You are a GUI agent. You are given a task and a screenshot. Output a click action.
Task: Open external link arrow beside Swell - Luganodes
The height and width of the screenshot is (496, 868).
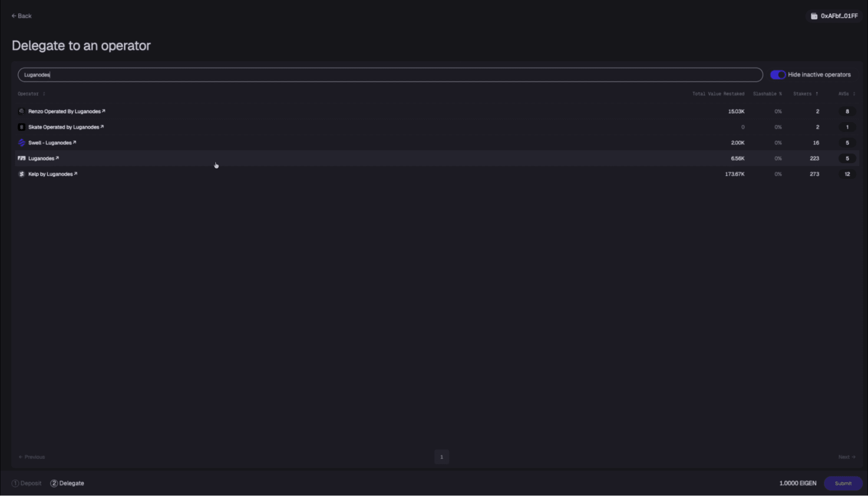tap(75, 142)
